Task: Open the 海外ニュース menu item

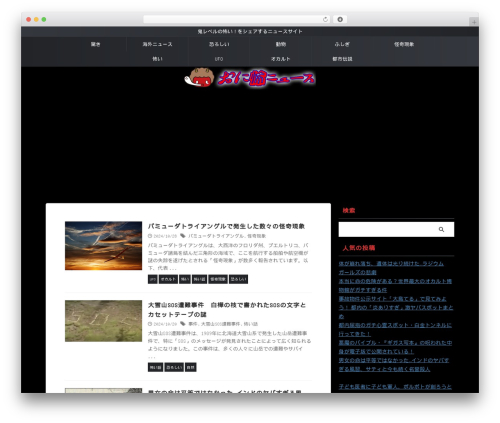Action: tap(157, 44)
